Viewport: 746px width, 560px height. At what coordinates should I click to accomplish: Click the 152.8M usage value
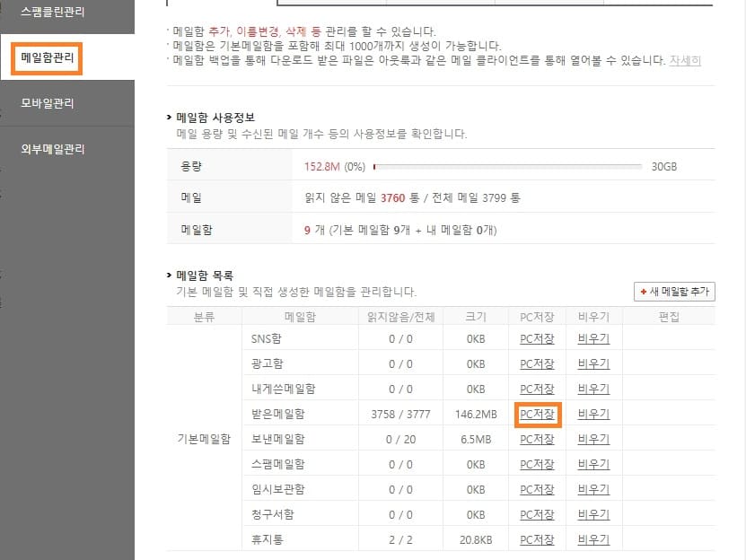click(322, 167)
